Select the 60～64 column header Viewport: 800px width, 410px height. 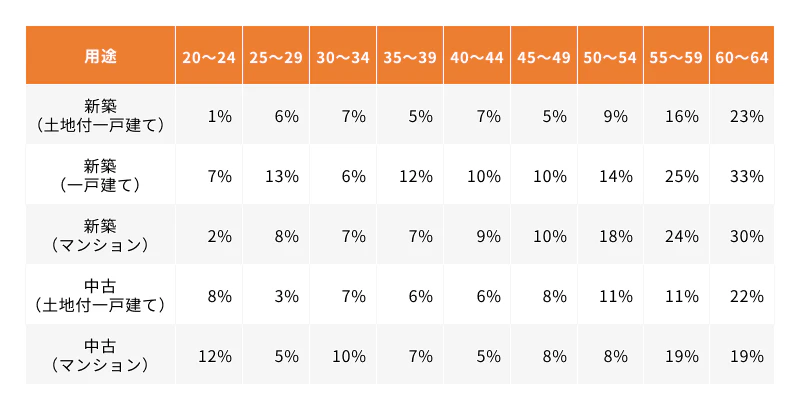742,55
